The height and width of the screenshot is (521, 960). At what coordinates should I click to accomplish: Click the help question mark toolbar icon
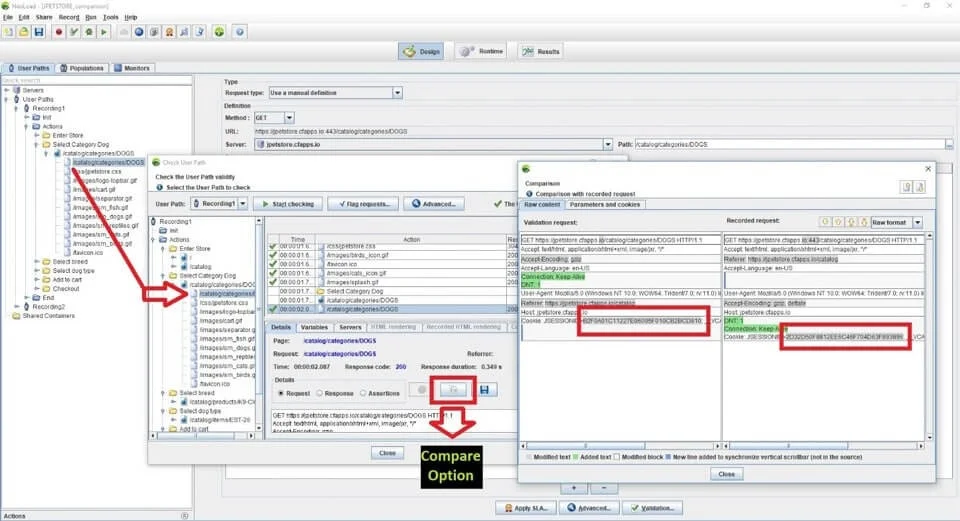coord(240,32)
